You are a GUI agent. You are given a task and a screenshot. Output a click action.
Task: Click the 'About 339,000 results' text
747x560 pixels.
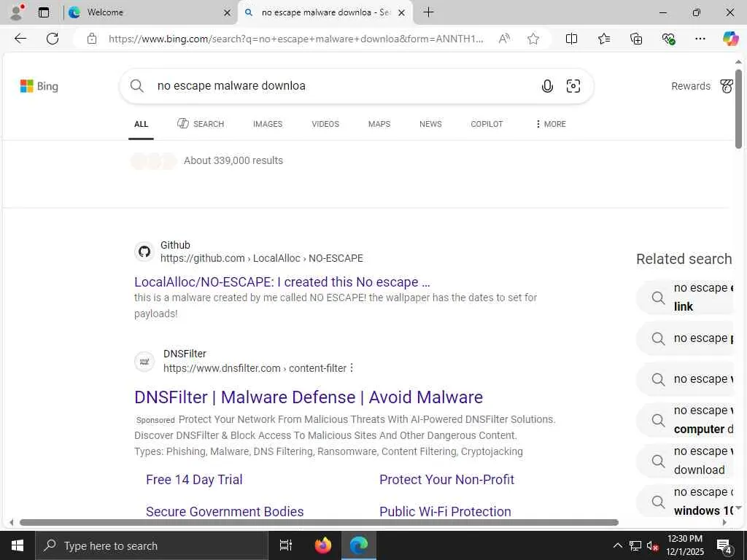[x=233, y=160]
